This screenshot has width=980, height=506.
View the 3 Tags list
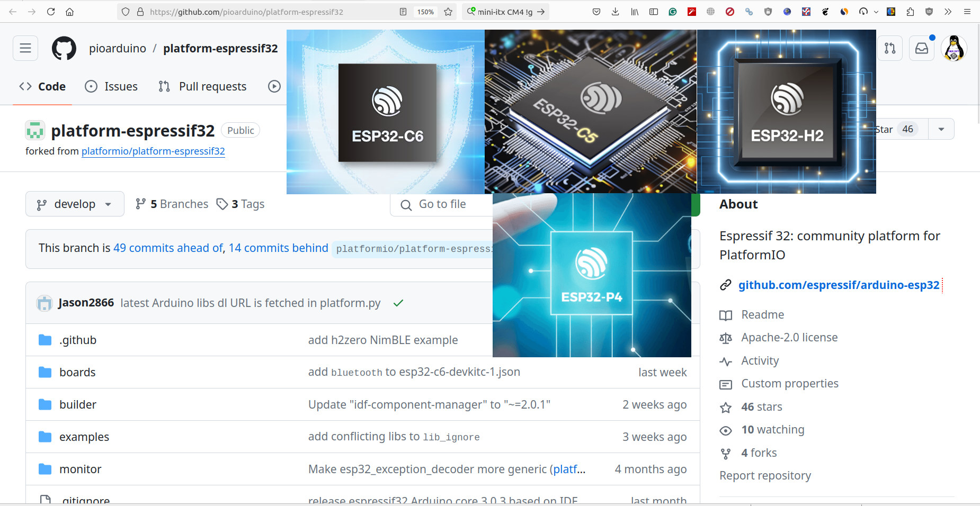240,204
